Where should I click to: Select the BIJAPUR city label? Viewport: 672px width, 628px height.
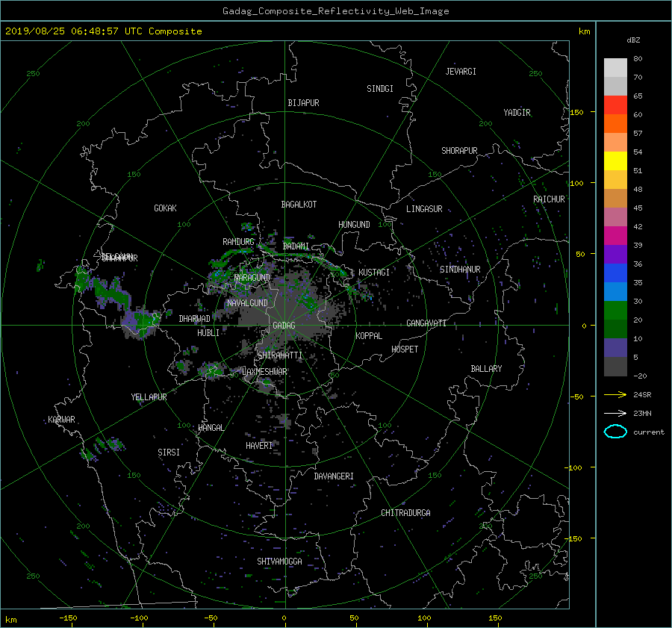(303, 103)
